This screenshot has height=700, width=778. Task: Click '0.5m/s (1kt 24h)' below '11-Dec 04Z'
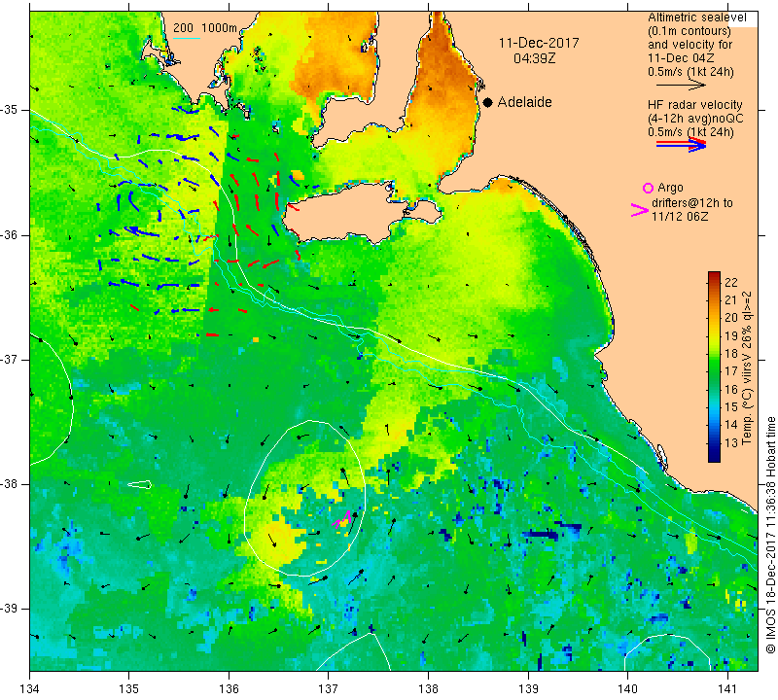(x=690, y=72)
